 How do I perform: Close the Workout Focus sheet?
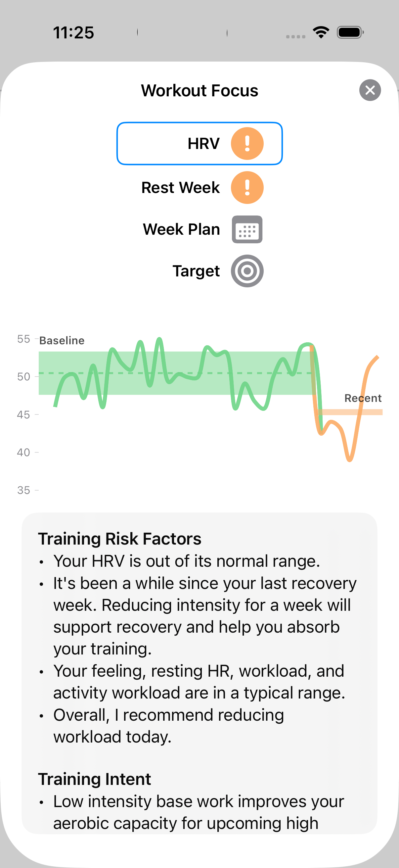pos(370,90)
